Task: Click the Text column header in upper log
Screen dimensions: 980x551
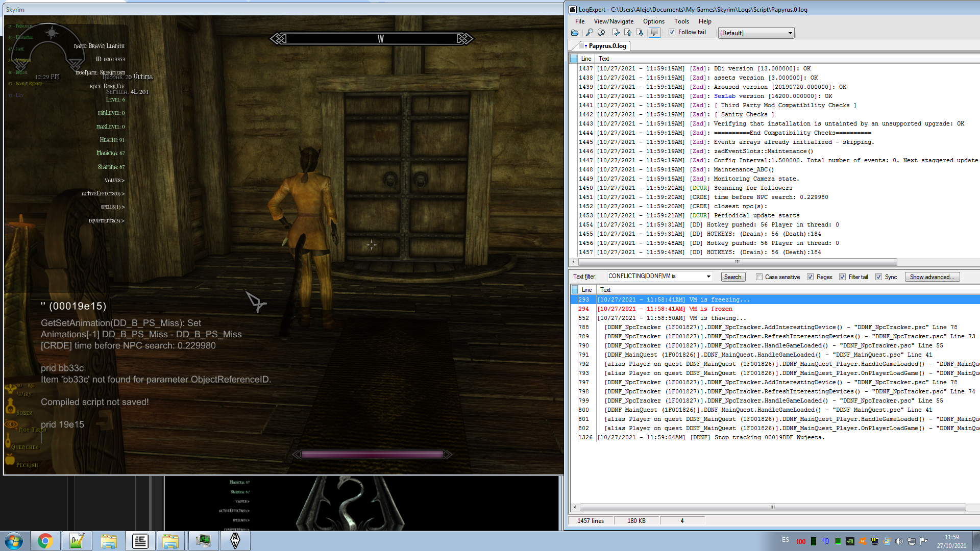Action: point(604,59)
